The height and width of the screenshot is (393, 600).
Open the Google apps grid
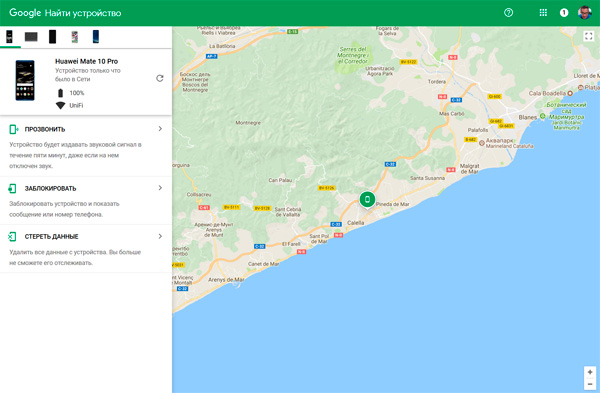543,13
